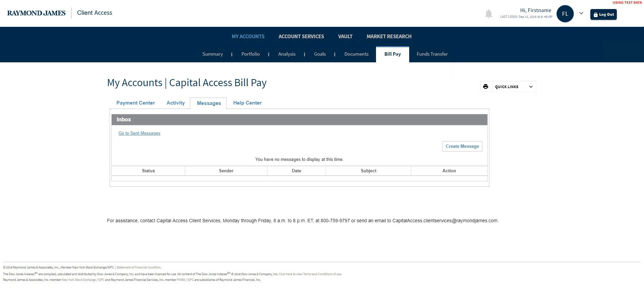Open the My Accounts menu
The height and width of the screenshot is (303, 644).
tap(248, 36)
